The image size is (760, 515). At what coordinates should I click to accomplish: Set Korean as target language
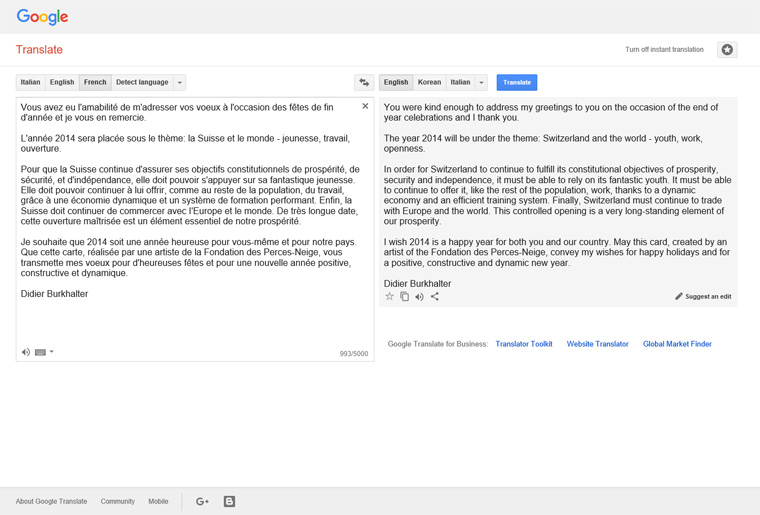pyautogui.click(x=429, y=82)
